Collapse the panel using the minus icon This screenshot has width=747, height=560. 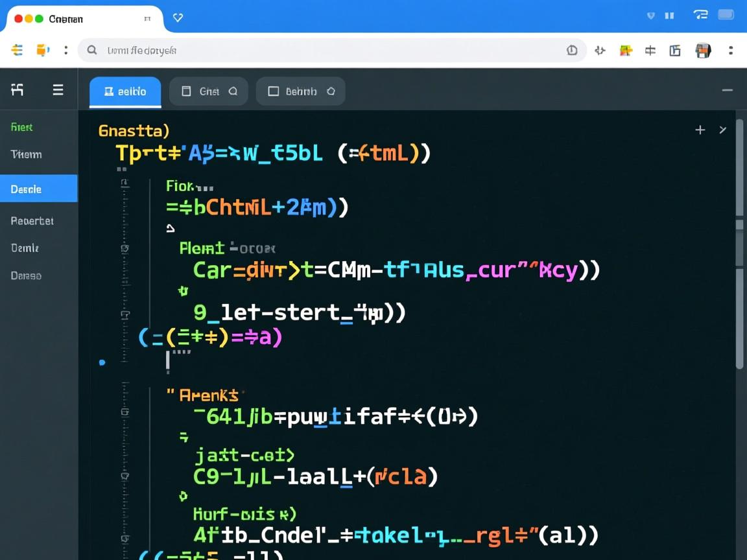(x=727, y=91)
